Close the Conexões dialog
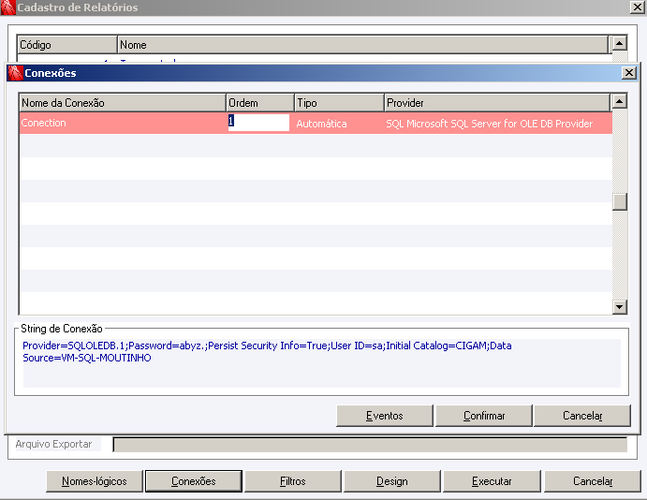The height and width of the screenshot is (500, 647). [x=628, y=73]
